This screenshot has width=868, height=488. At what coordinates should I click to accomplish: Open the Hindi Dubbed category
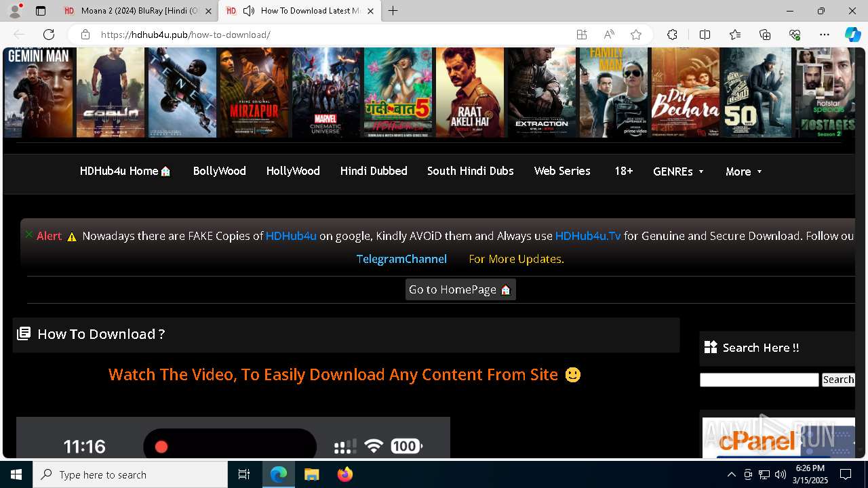click(x=374, y=171)
